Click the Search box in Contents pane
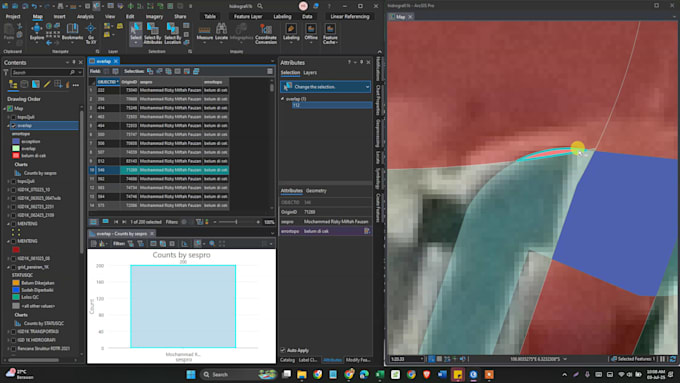The height and width of the screenshot is (383, 680). (x=40, y=72)
